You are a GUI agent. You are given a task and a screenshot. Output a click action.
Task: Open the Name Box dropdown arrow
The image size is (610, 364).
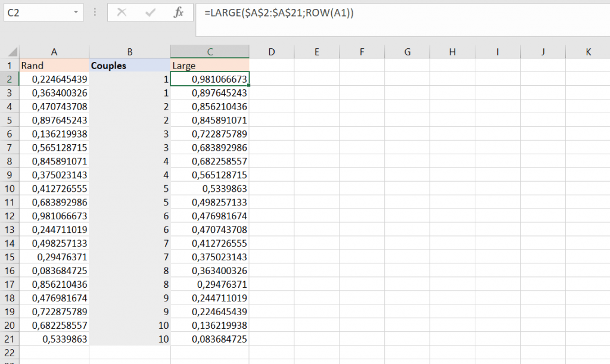tap(77, 13)
